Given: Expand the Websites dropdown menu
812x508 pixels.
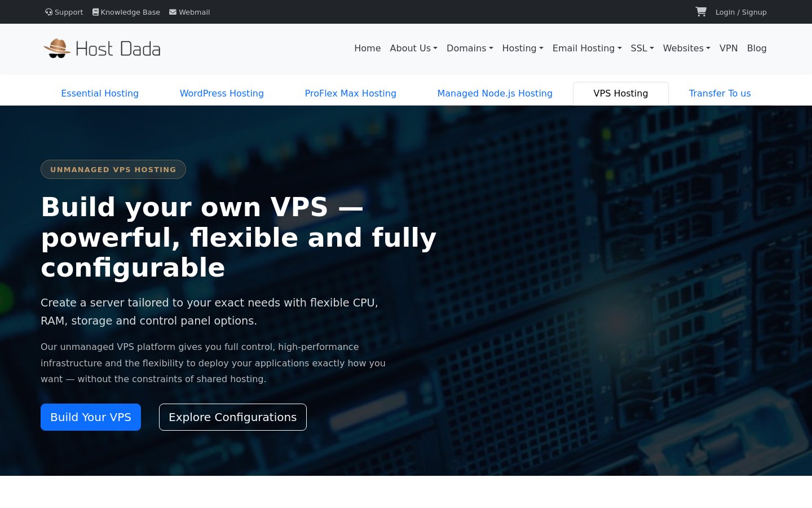Looking at the screenshot, I should tap(687, 48).
